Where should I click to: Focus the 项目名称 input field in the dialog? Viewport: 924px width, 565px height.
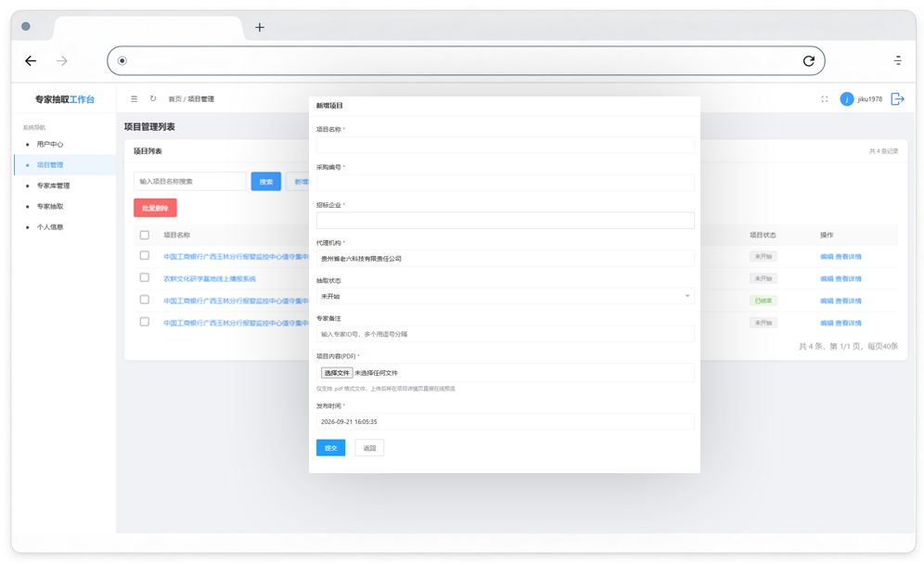[x=505, y=145]
